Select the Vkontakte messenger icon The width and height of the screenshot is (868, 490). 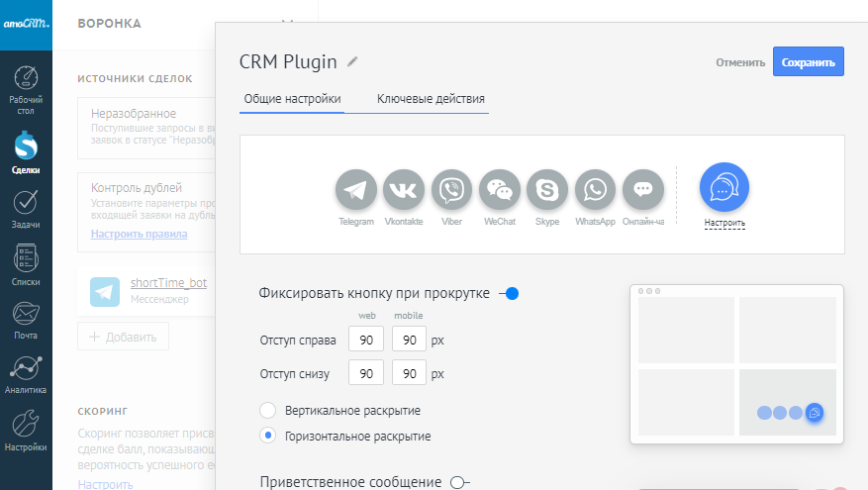coord(404,190)
